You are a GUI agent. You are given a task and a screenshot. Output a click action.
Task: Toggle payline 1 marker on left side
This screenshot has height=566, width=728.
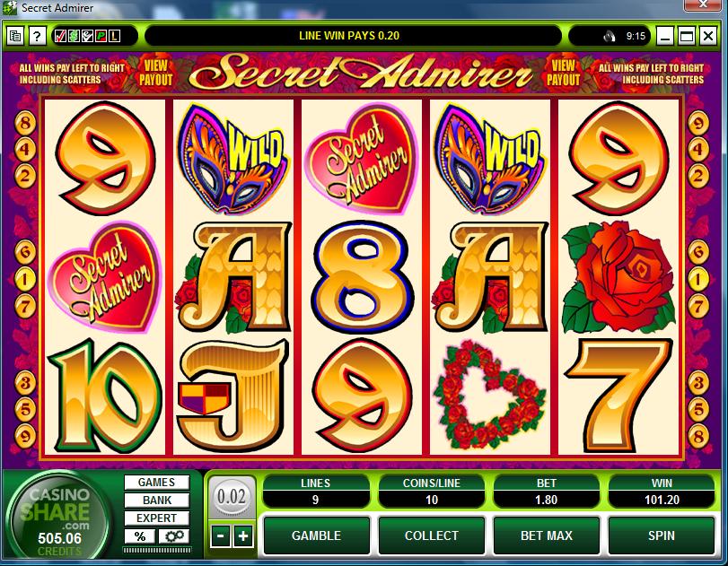[x=25, y=279]
